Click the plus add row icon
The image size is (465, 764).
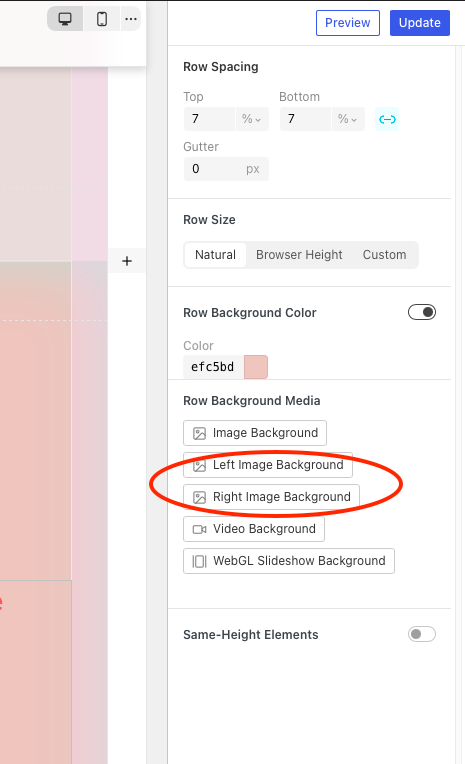[x=127, y=261]
